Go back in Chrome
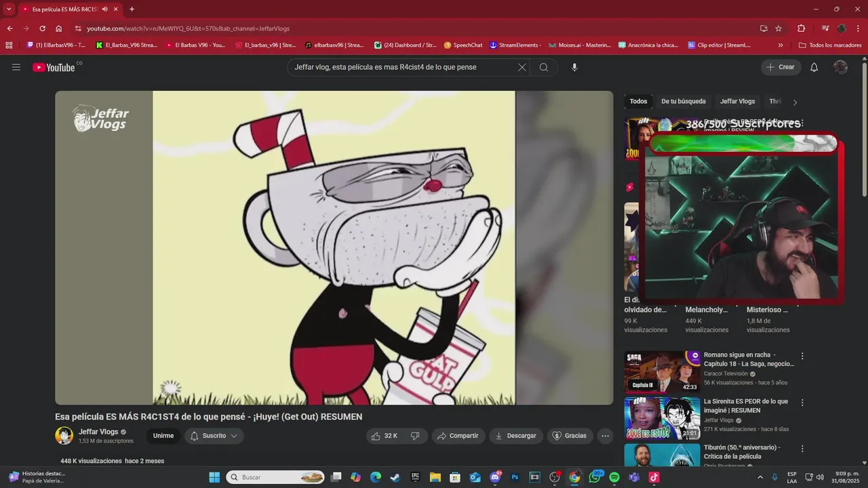The image size is (868, 488). pos(9,28)
